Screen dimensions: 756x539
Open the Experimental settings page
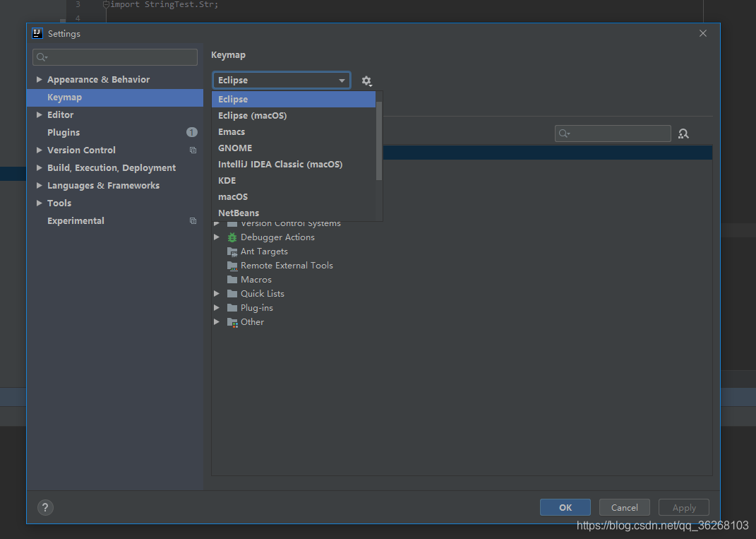click(115, 220)
